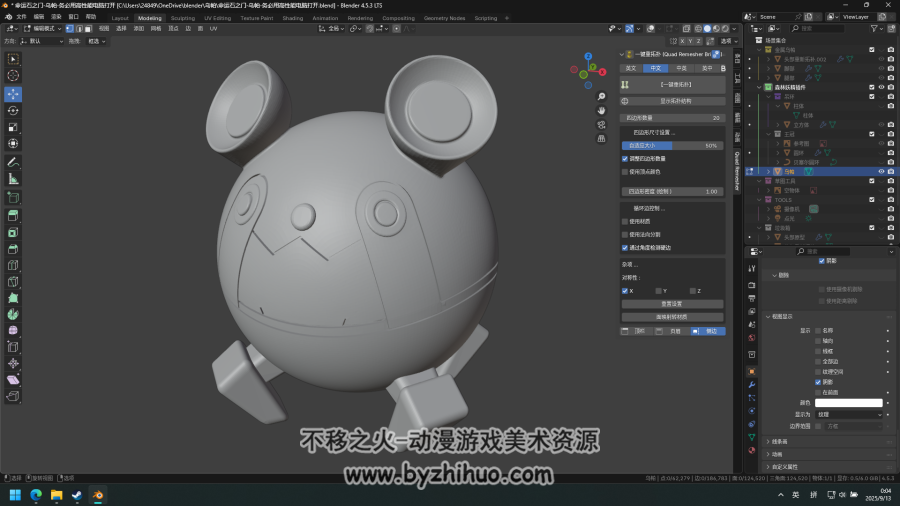
Task: Open the UV menu in viewport header
Action: (214, 28)
